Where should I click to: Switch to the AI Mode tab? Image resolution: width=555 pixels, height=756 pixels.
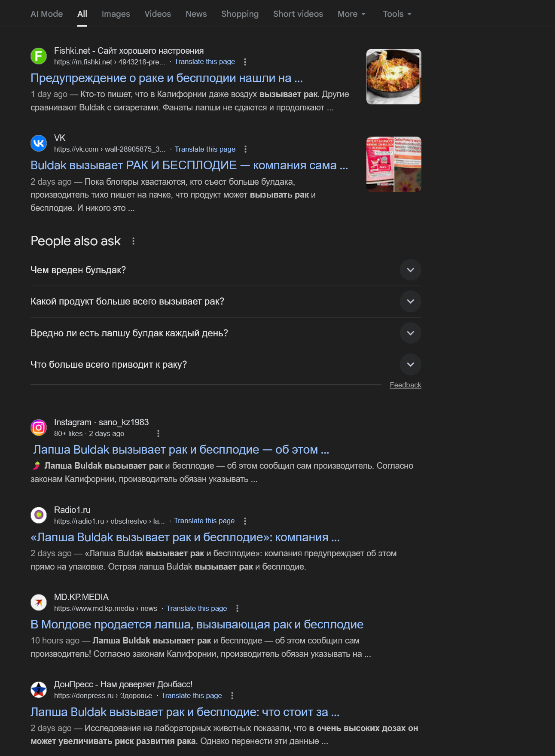click(46, 14)
